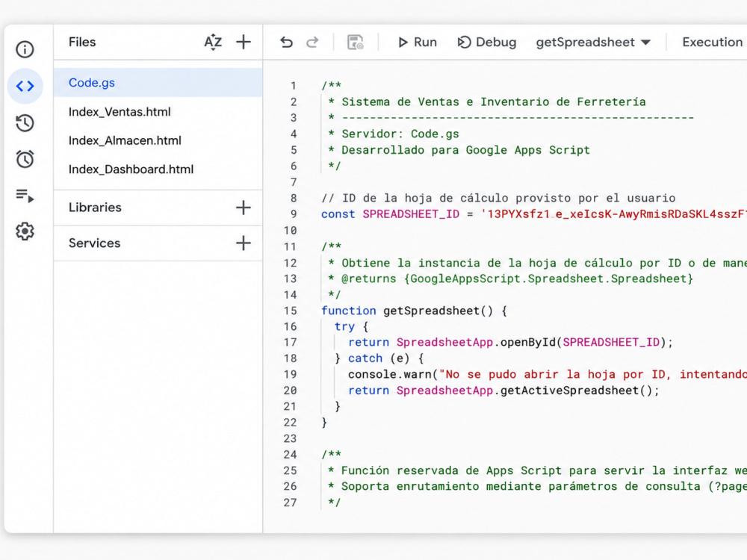Screen dimensions: 747x560
Task: Click the Files panel heading
Action: point(82,42)
